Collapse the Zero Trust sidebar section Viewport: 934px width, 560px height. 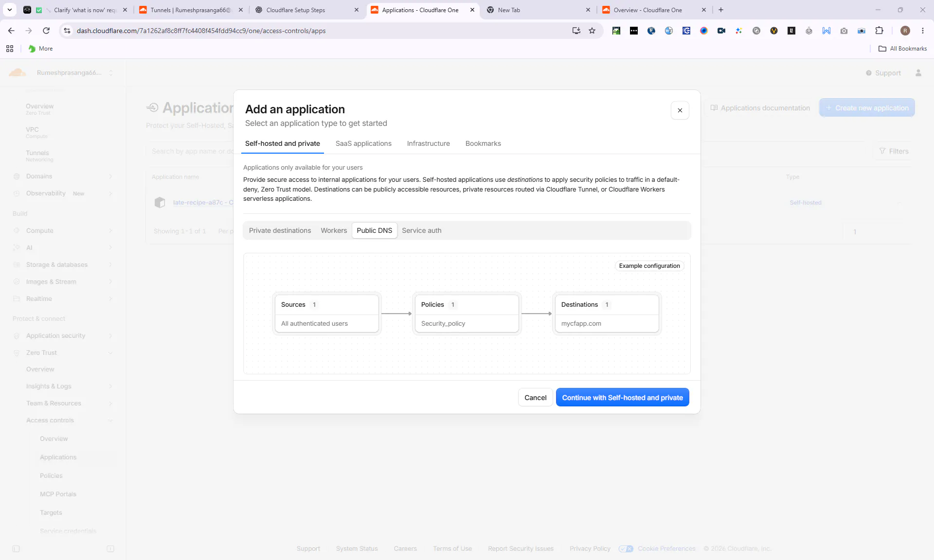point(63,352)
